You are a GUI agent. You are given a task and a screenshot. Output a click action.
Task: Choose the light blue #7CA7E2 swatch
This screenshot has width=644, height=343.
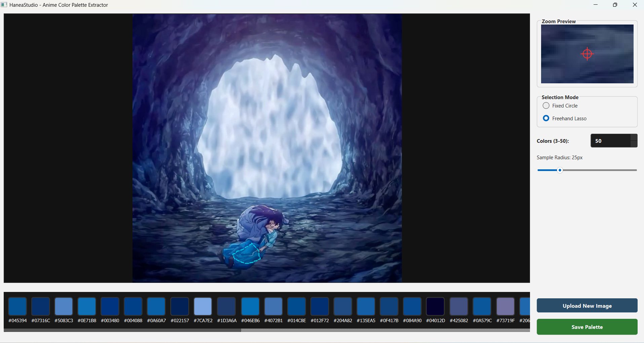pos(203,306)
